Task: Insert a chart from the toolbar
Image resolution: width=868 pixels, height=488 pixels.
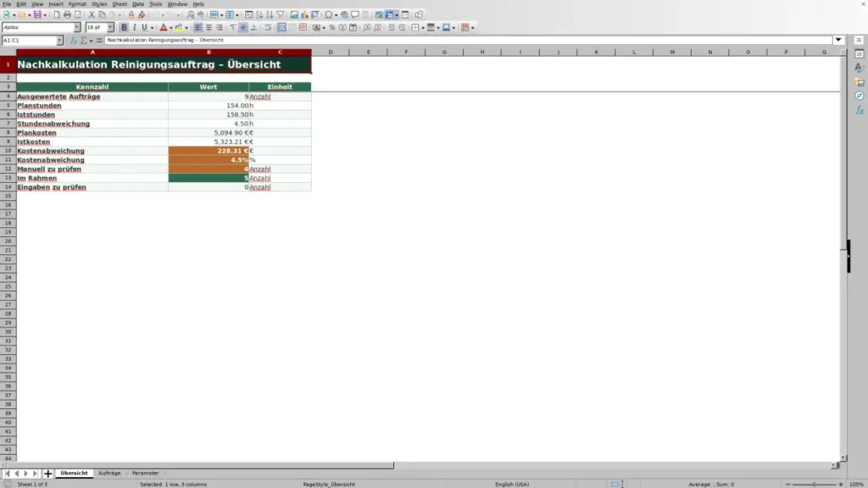Action: 304,15
